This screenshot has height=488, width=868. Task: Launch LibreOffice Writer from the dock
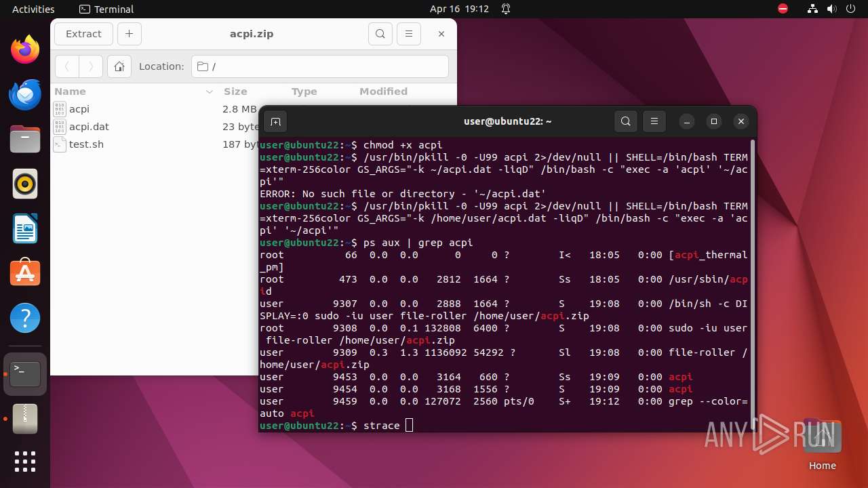pyautogui.click(x=25, y=228)
